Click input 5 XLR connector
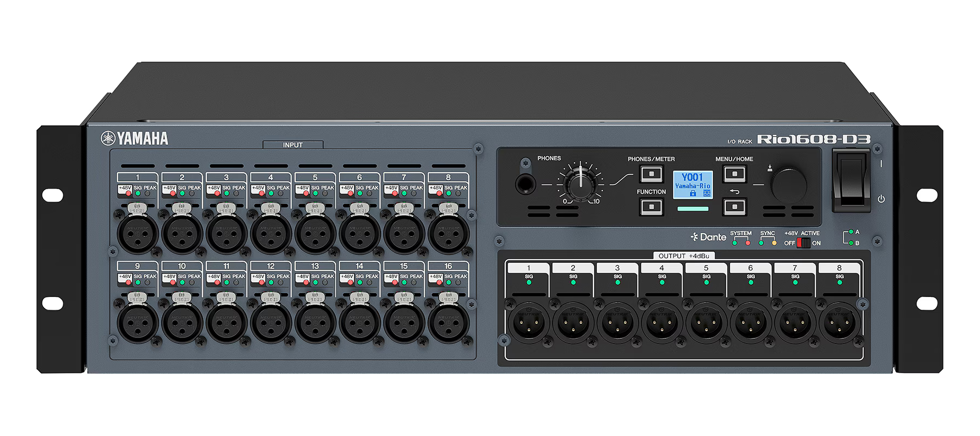980x436 pixels. [x=315, y=234]
